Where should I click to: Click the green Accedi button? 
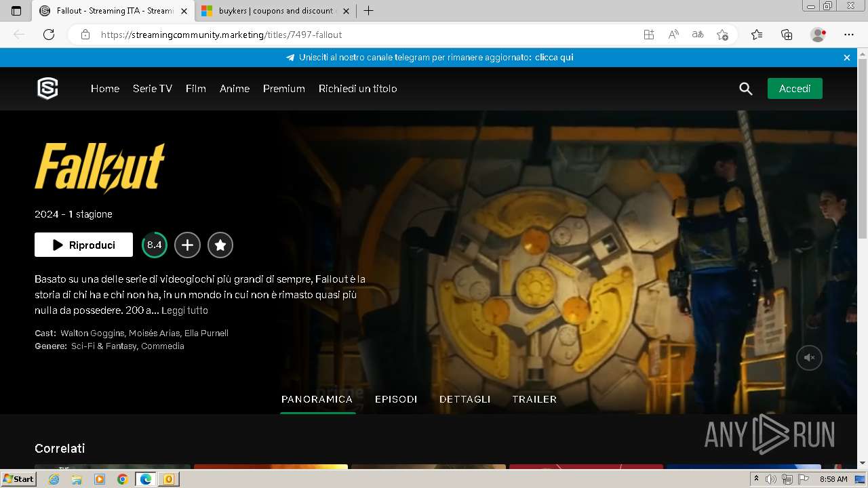[795, 89]
